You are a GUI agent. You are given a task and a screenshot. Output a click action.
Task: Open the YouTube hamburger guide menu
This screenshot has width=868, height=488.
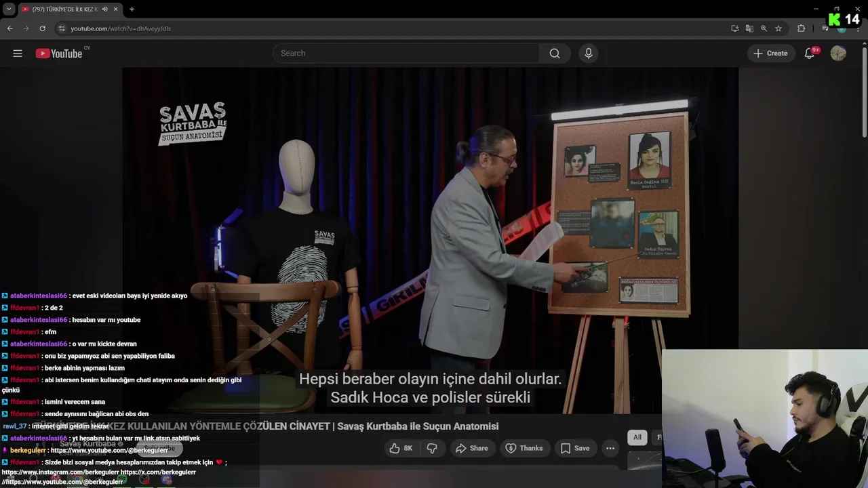pyautogui.click(x=18, y=54)
